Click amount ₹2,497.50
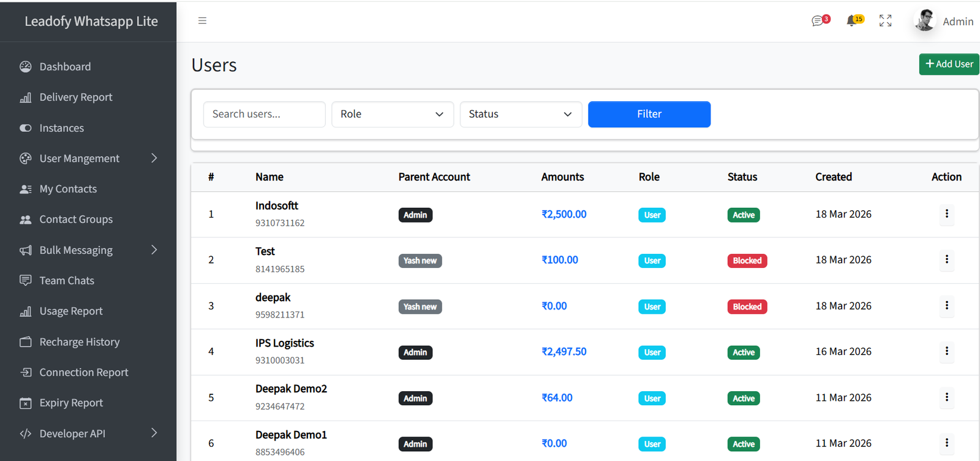This screenshot has height=461, width=980. coord(564,351)
